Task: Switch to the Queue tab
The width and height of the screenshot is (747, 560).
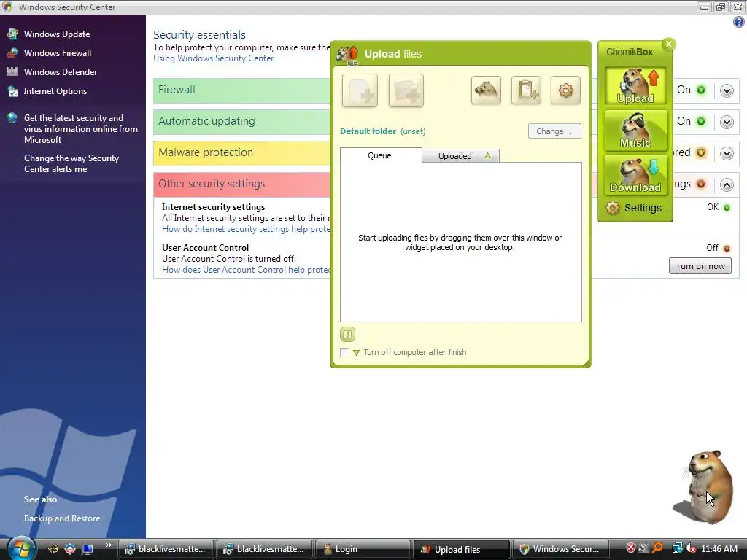Action: (x=379, y=155)
